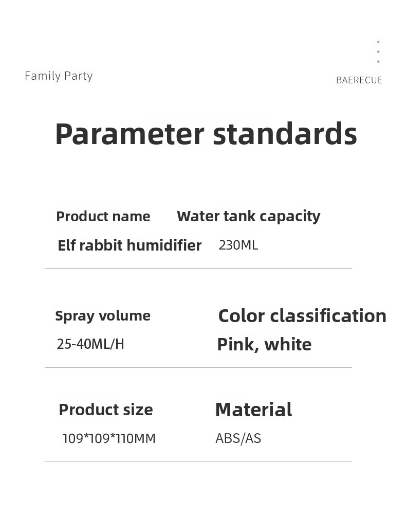Select the 25-40ML/H value
Image resolution: width=406 pixels, height=532 pixels.
click(90, 344)
